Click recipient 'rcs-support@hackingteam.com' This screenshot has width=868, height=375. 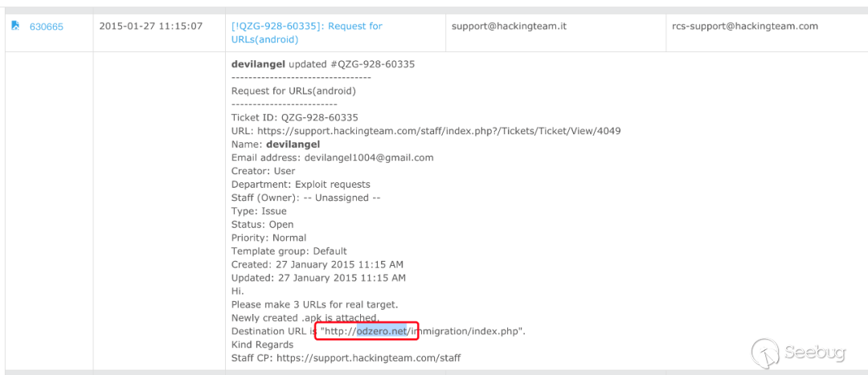[x=743, y=26]
